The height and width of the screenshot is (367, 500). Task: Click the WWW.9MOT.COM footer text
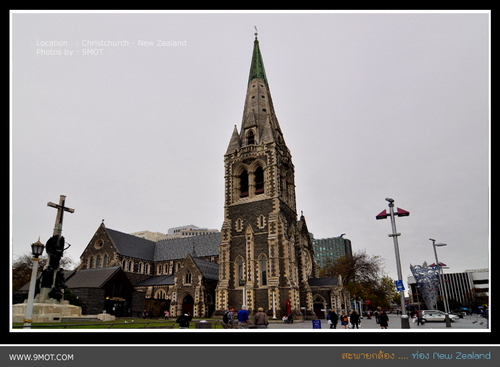point(41,357)
